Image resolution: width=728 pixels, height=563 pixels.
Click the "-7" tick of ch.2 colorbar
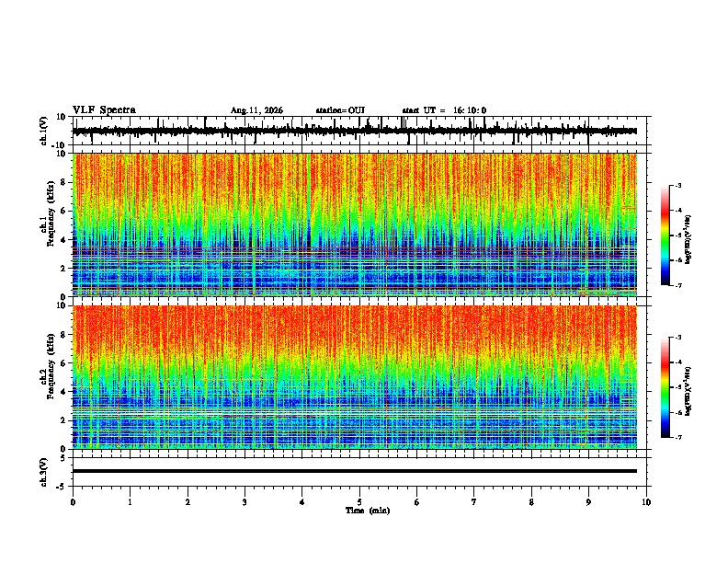[x=678, y=438]
